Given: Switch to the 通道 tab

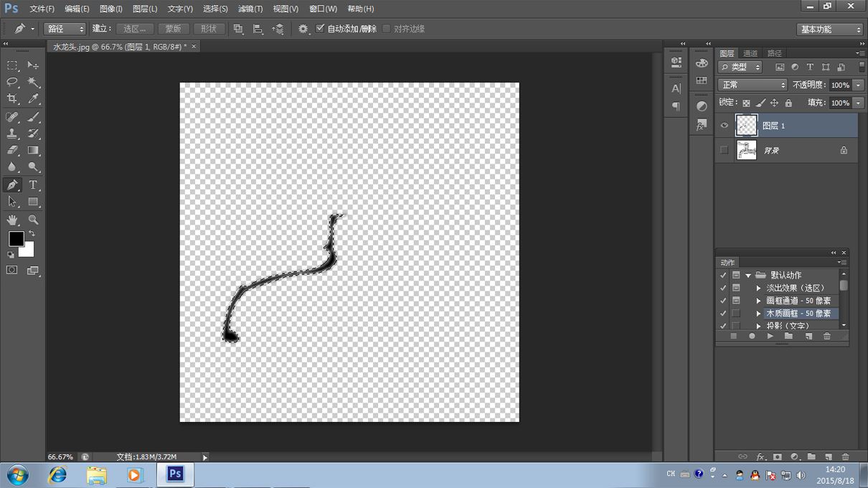Looking at the screenshot, I should tap(750, 53).
